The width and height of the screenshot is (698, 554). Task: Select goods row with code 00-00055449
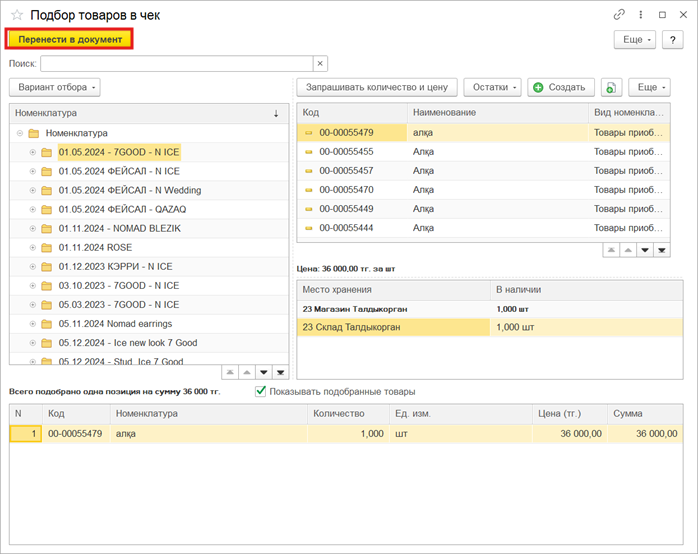click(x=483, y=209)
